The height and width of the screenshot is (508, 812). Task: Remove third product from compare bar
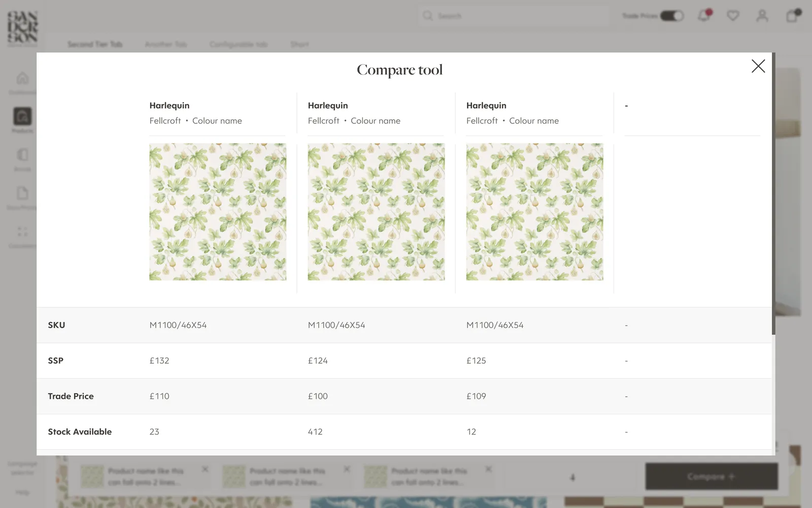[488, 469]
